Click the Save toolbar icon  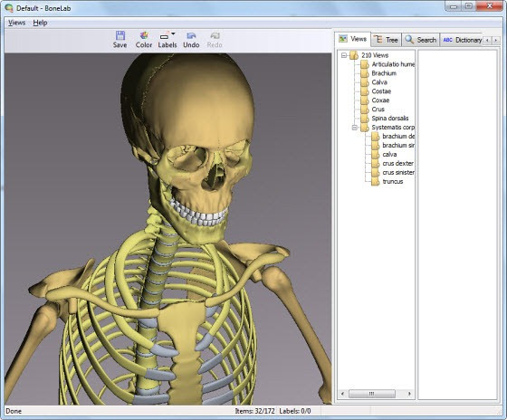120,40
